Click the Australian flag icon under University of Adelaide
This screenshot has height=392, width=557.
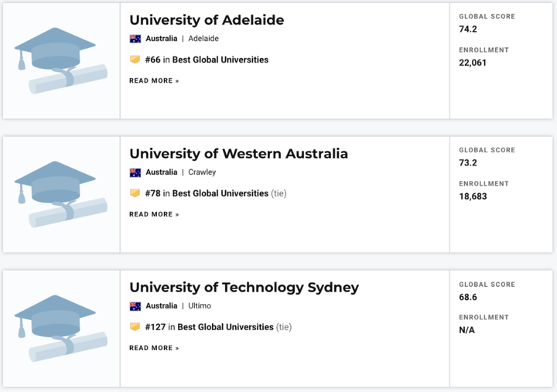click(x=135, y=39)
